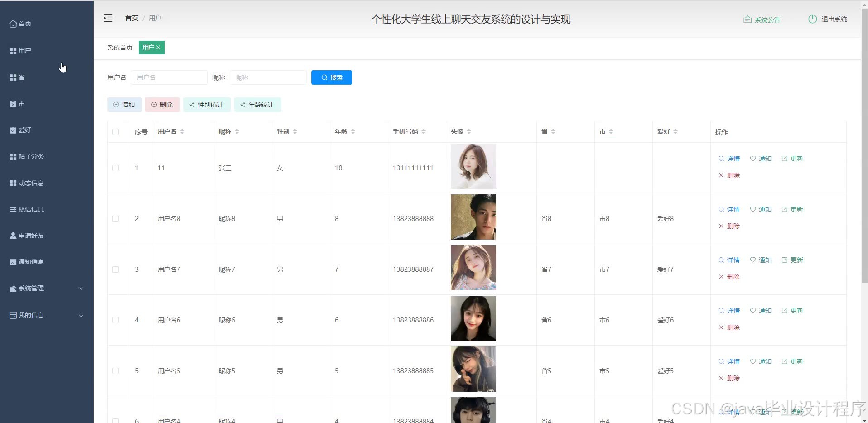Viewport: 868px width, 423px height.
Task: Click phone number 13823888888 cell
Action: coord(413,219)
